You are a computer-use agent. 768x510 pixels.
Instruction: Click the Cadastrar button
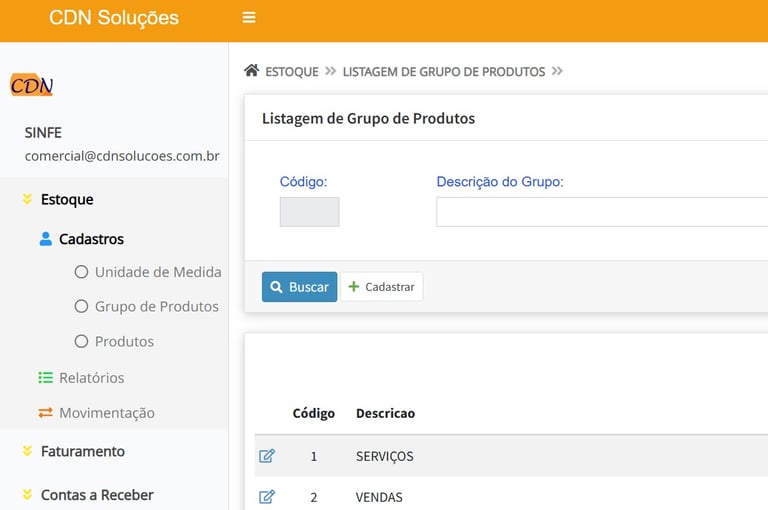[x=381, y=287]
